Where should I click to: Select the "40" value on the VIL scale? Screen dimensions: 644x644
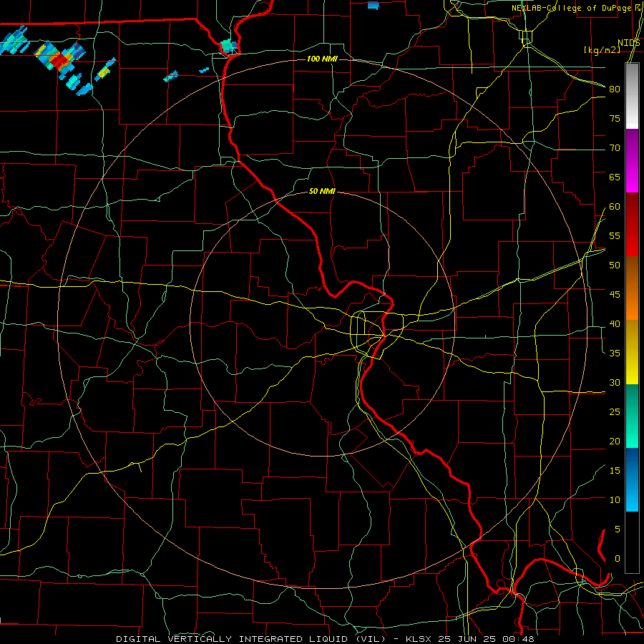tap(615, 323)
